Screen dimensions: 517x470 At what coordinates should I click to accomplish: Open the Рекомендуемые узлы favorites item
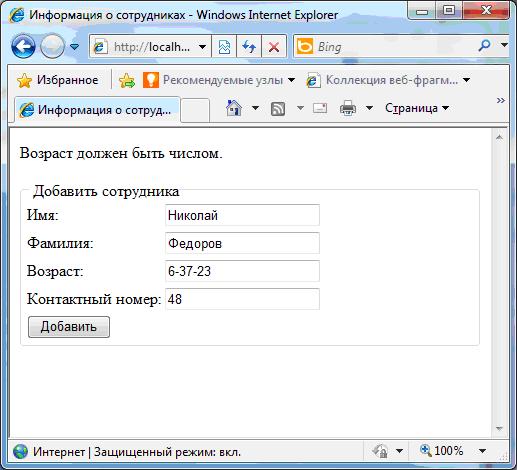click(219, 80)
